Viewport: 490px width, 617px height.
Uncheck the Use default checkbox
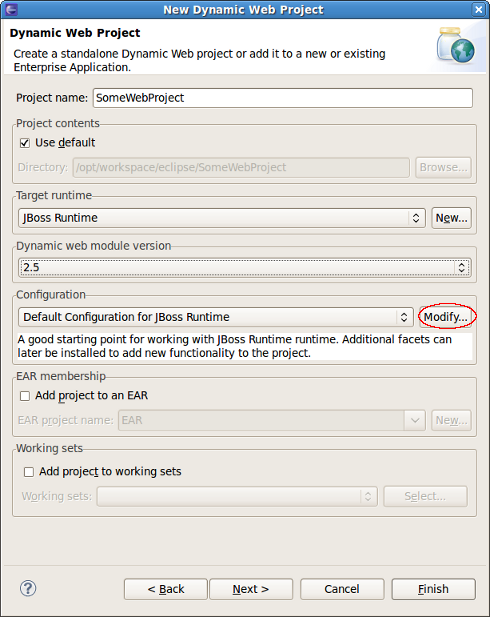[25, 143]
